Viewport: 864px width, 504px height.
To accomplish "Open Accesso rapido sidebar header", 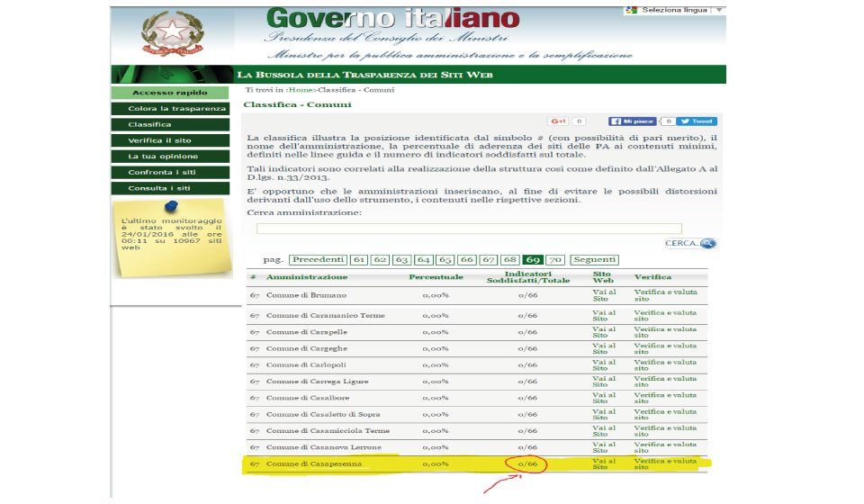I will 170,93.
